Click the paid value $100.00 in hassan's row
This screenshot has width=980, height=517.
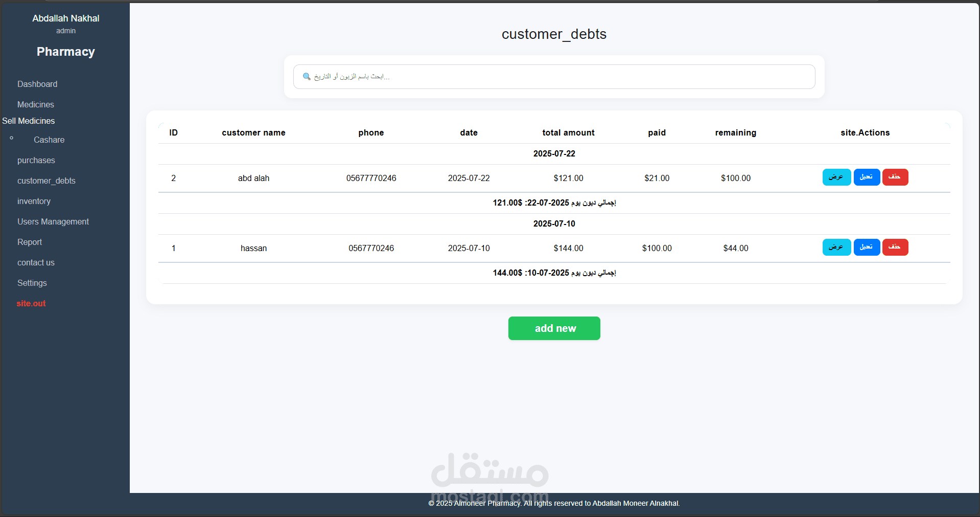[657, 248]
